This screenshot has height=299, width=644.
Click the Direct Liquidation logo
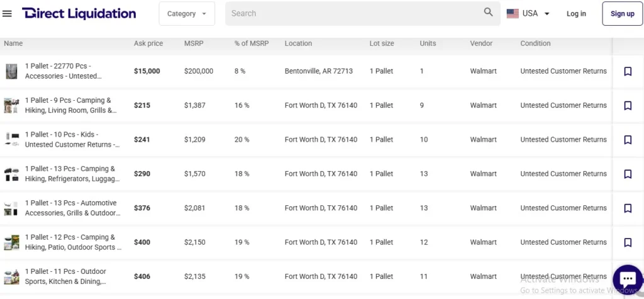coord(79,14)
